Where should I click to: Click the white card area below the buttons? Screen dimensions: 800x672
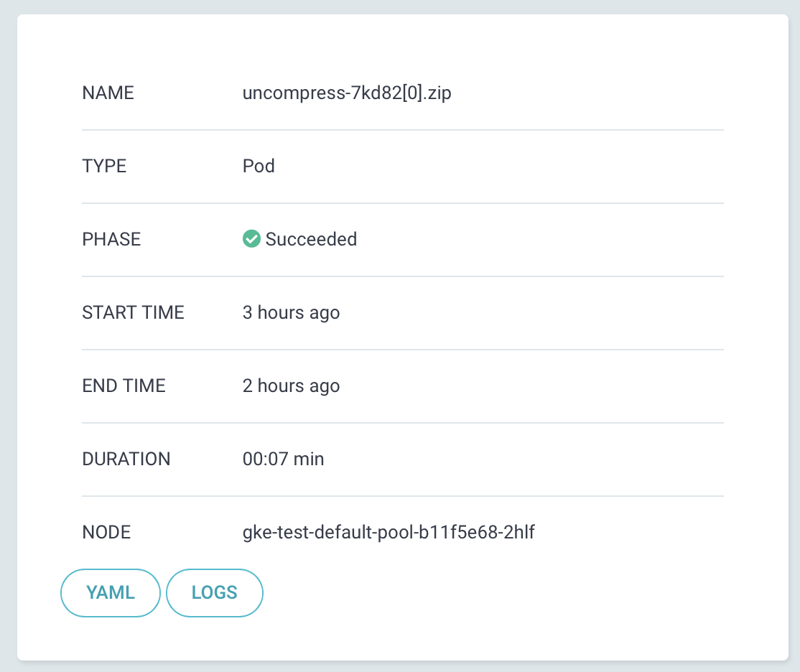400,635
